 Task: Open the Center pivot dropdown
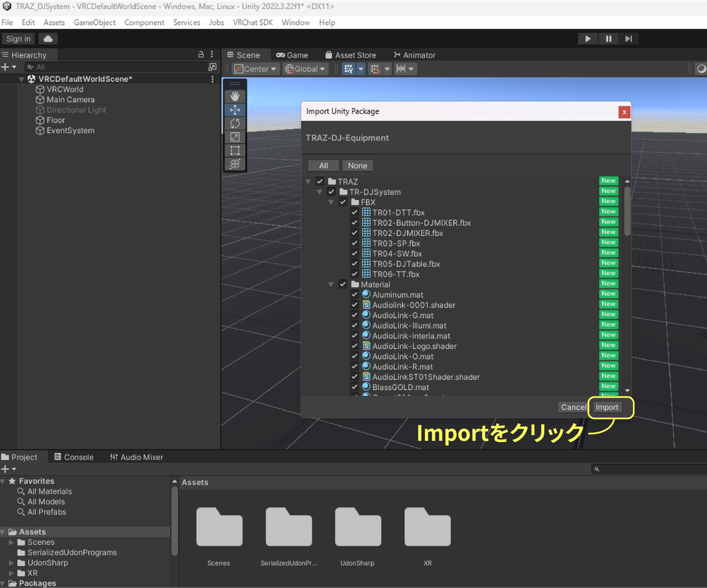(x=255, y=68)
